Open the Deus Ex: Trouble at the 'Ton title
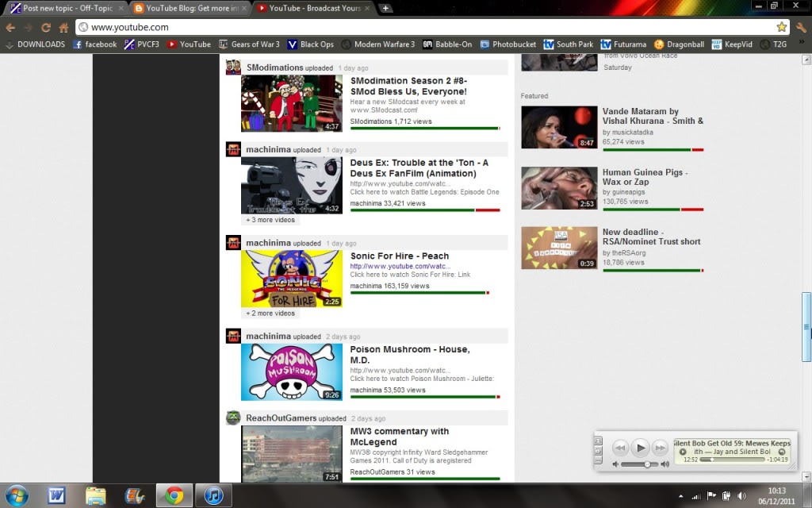812x508 pixels. click(419, 168)
